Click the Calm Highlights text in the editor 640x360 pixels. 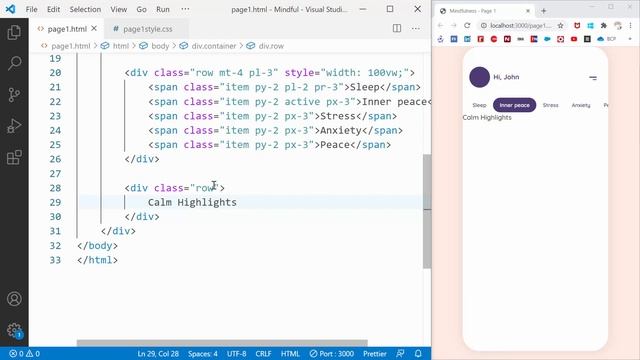(x=192, y=202)
